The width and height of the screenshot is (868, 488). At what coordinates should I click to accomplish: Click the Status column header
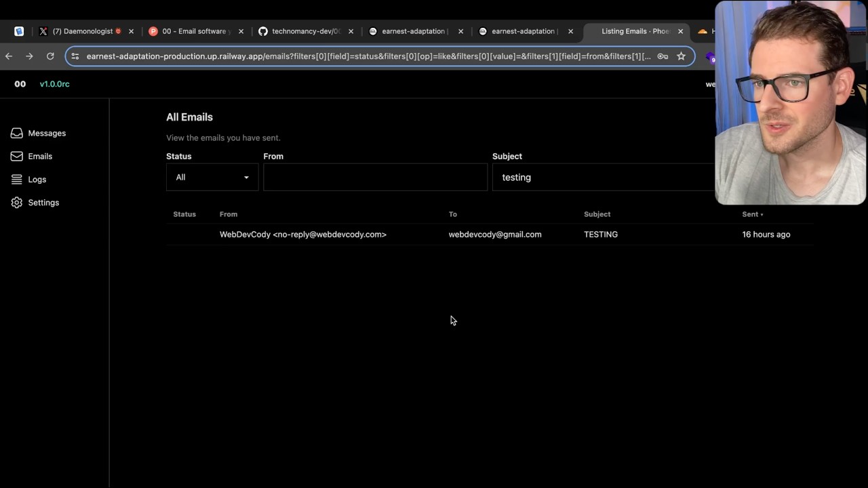tap(184, 214)
